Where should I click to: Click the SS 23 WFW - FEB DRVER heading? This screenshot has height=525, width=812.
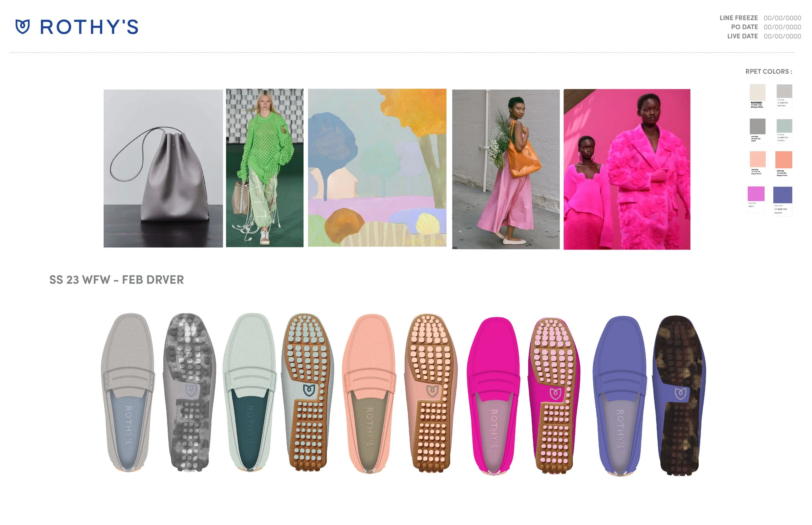[116, 280]
